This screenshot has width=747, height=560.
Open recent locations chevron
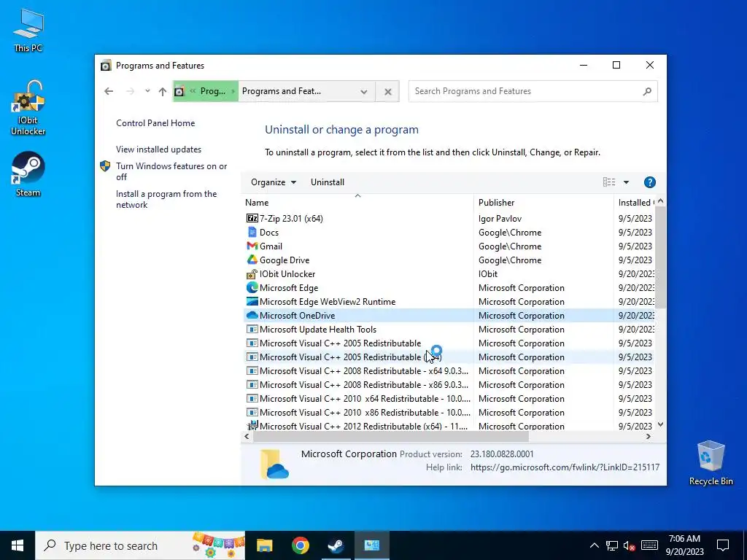tap(147, 91)
